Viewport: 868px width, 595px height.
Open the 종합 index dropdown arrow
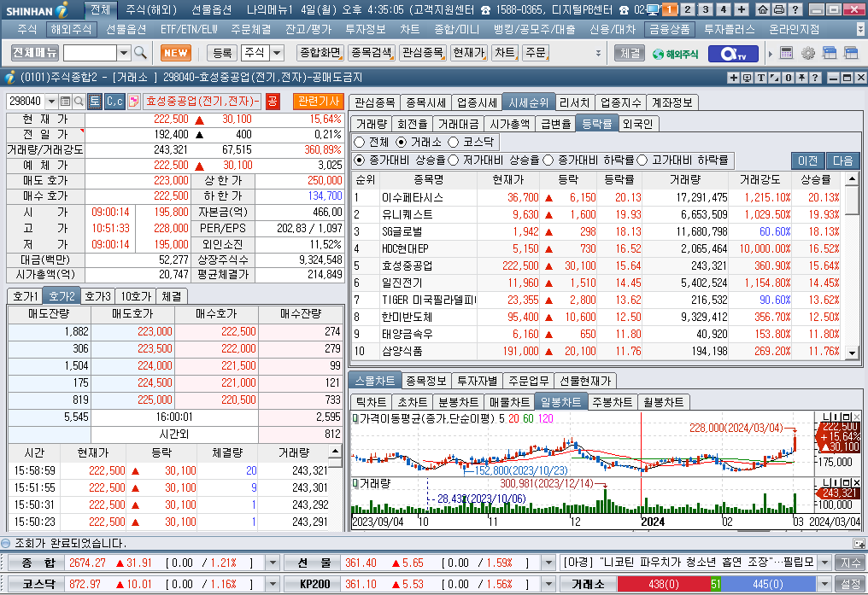coord(273,563)
